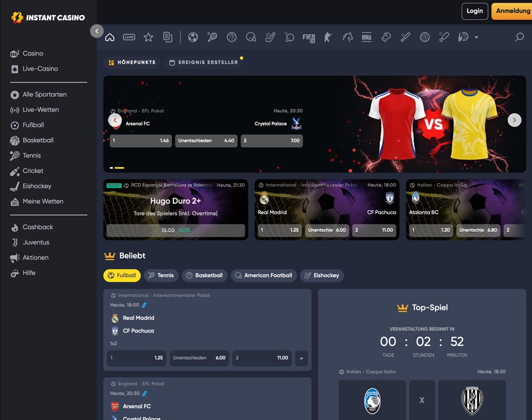Select Tennis filter under Beliebt

tap(161, 275)
